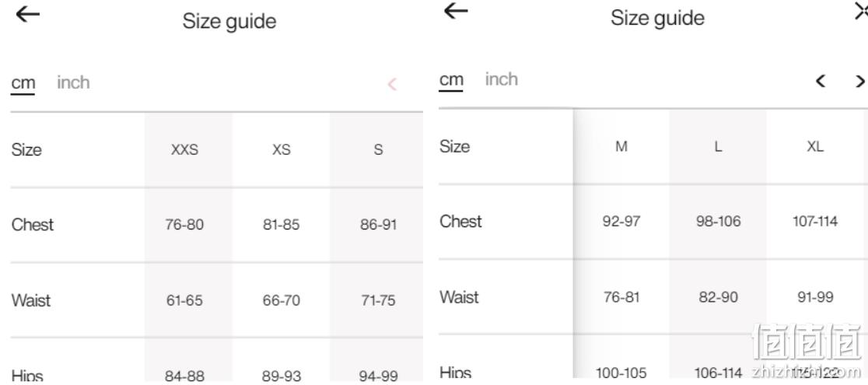Viewport: 868px width, 385px height.
Task: Select the M size column header
Action: (621, 146)
